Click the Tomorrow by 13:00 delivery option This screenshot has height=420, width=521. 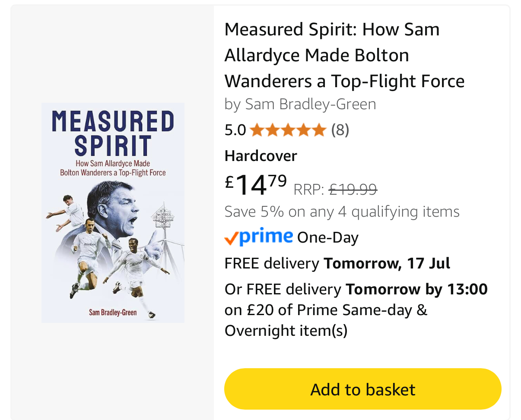pos(416,289)
